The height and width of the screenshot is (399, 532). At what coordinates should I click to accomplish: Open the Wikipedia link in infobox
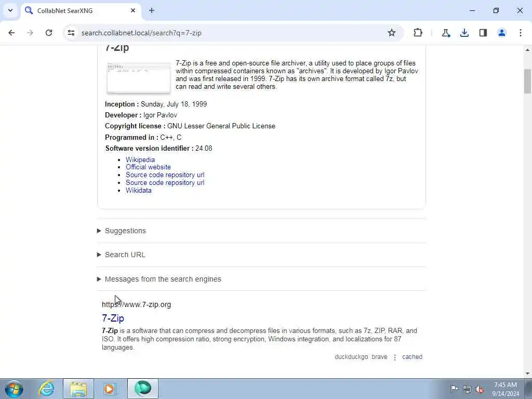pos(140,159)
